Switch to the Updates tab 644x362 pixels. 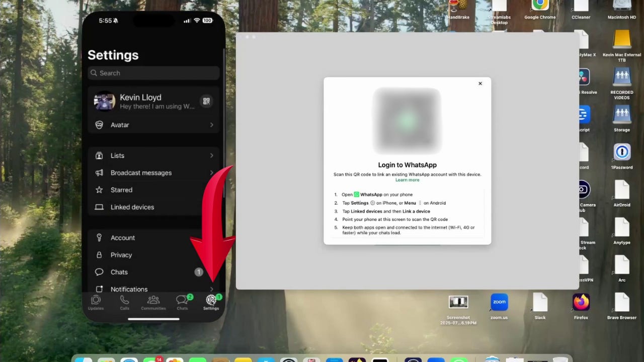pos(96,303)
